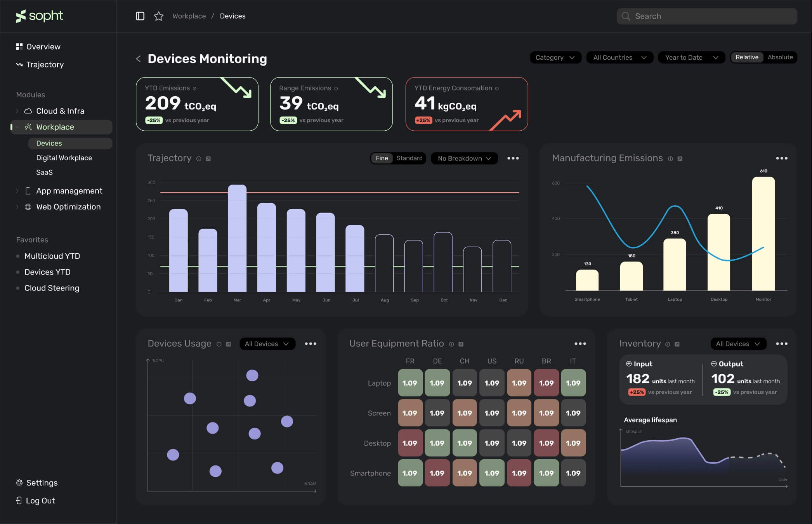812x524 pixels.
Task: Open the SaaS submenu item
Action: 44,172
